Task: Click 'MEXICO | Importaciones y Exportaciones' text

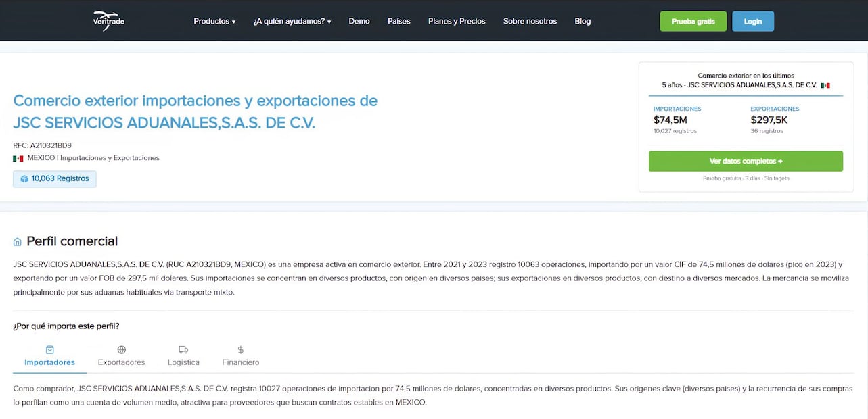Action: (93, 158)
